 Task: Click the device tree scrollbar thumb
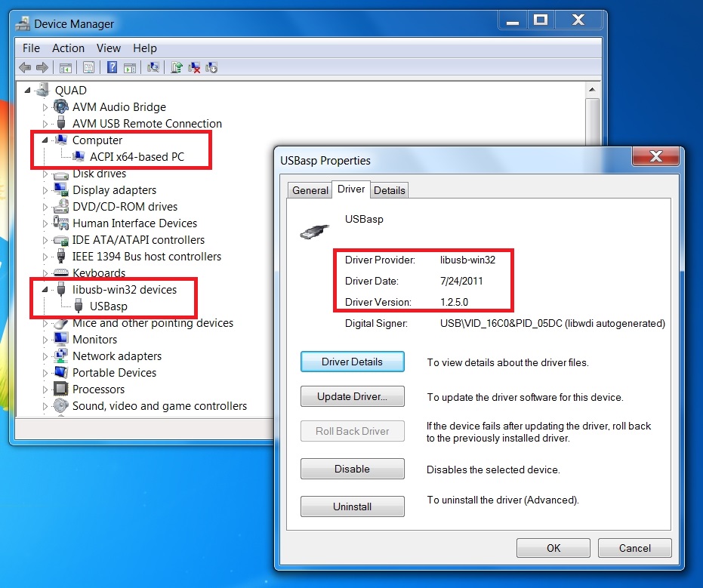pos(592,122)
